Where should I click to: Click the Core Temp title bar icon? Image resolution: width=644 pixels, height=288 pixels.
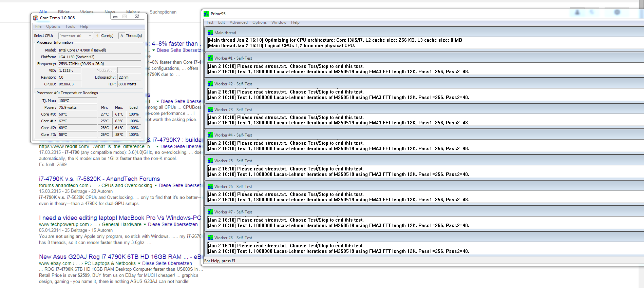pyautogui.click(x=36, y=18)
